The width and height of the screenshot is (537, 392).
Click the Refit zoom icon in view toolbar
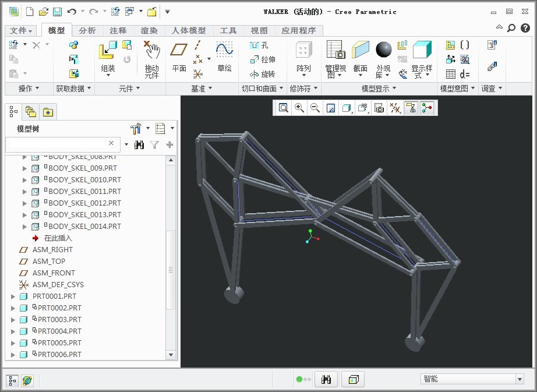284,108
